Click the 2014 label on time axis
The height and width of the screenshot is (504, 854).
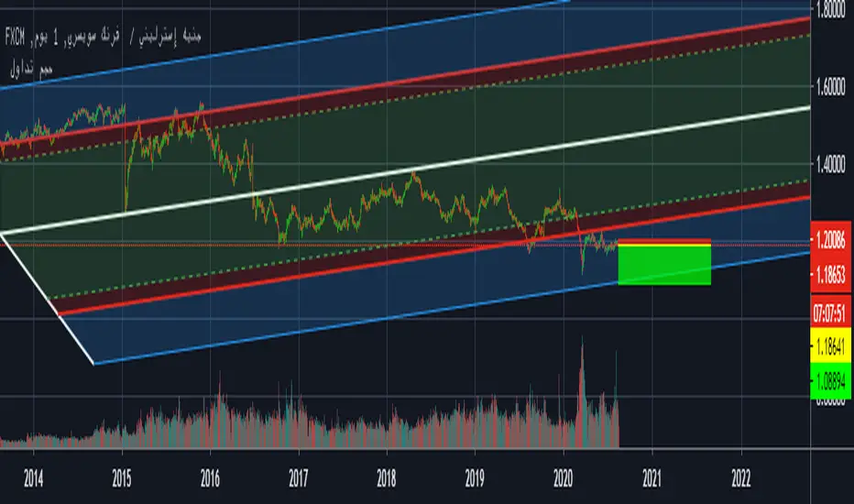(x=33, y=478)
